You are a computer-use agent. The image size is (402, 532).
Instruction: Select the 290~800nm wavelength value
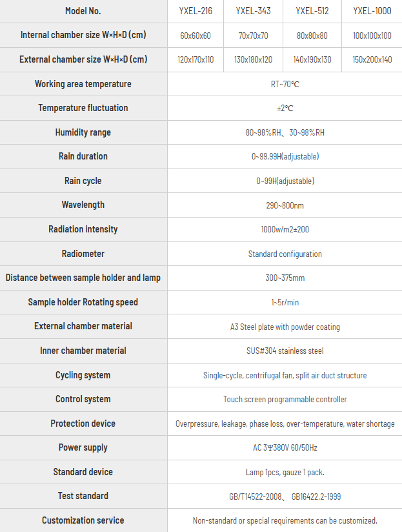pyautogui.click(x=285, y=205)
